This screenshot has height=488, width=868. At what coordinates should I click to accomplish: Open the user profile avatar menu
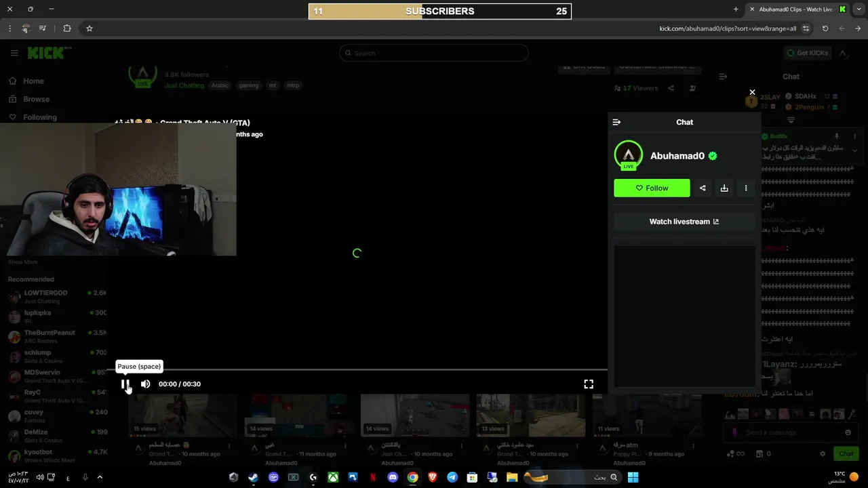pyautogui.click(x=843, y=53)
